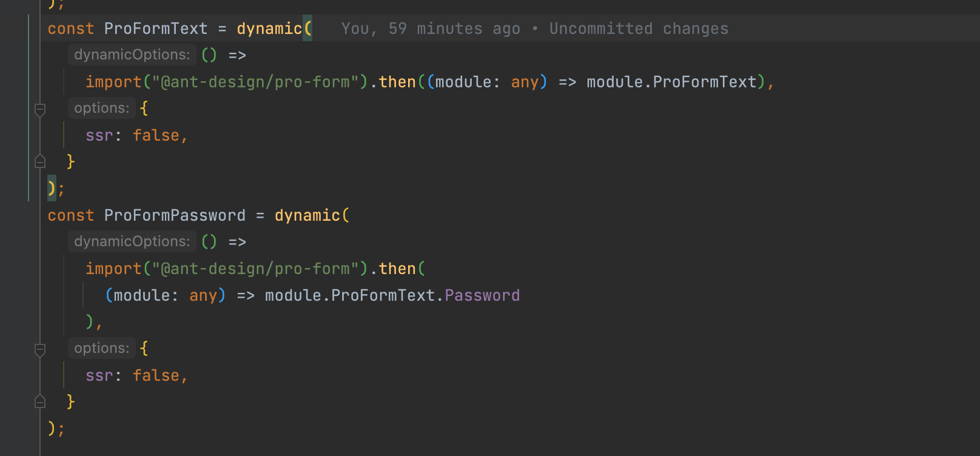Collapse the first options block fold marker

pyautogui.click(x=40, y=110)
